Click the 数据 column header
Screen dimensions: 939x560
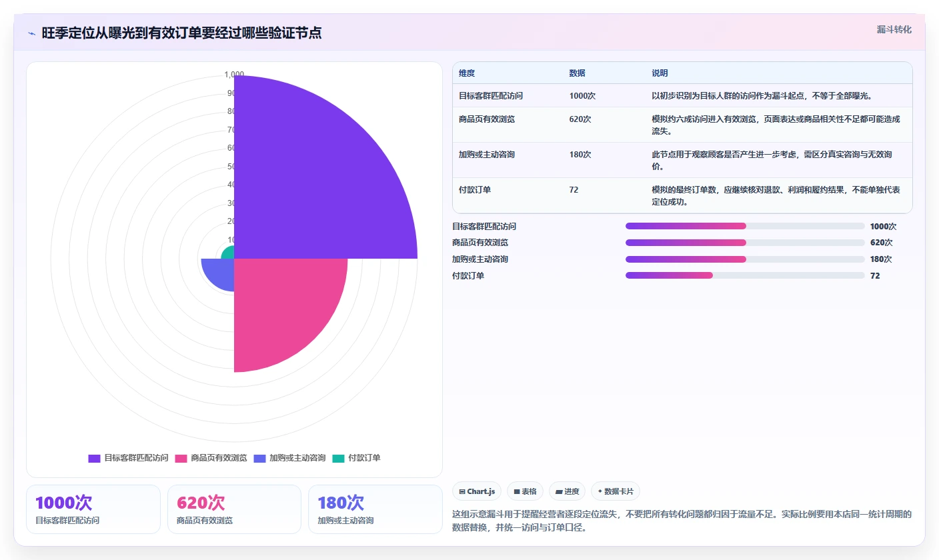(577, 73)
